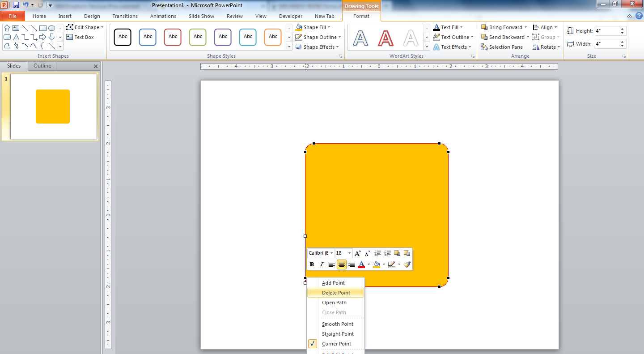The image size is (644, 354).
Task: Pick the Curve shape tool
Action: coord(34,46)
